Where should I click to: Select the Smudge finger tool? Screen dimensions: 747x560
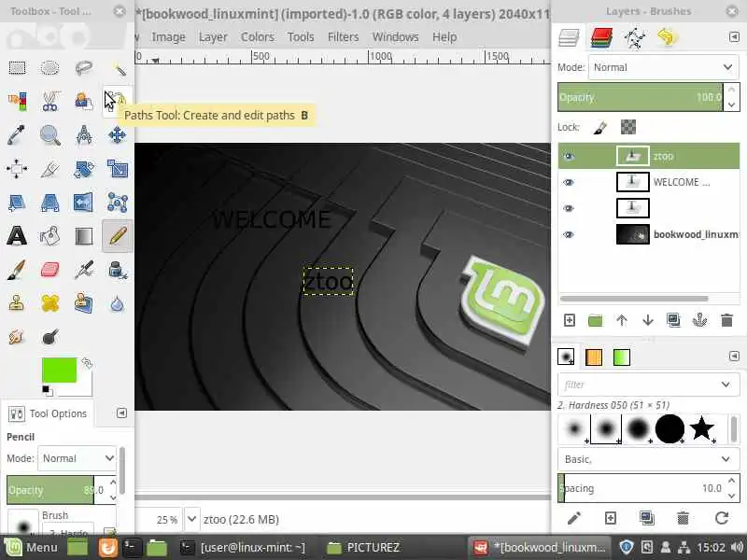17,337
